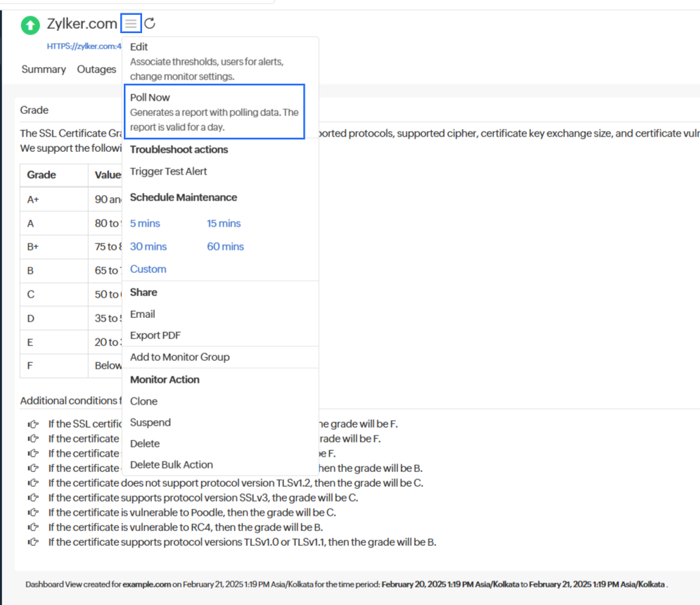Schedule 5 mins maintenance

click(145, 224)
